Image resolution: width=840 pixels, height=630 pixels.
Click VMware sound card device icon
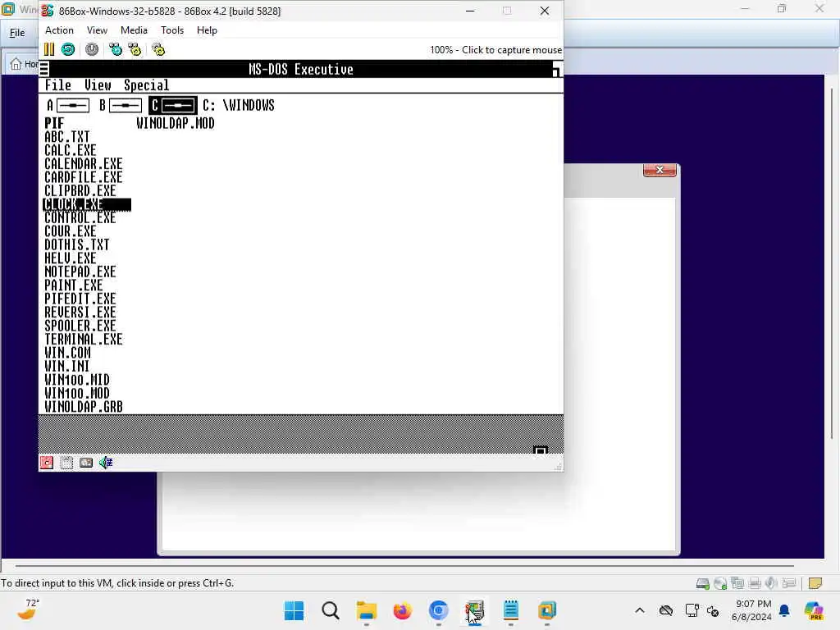[771, 583]
